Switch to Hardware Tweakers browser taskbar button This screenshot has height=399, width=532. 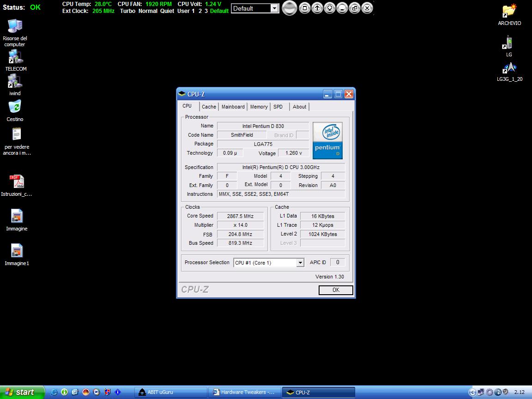(245, 392)
